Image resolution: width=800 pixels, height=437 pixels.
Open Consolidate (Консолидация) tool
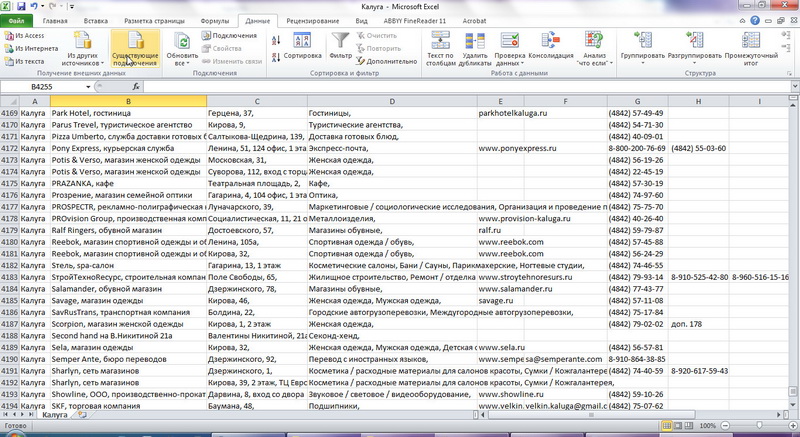coord(551,45)
